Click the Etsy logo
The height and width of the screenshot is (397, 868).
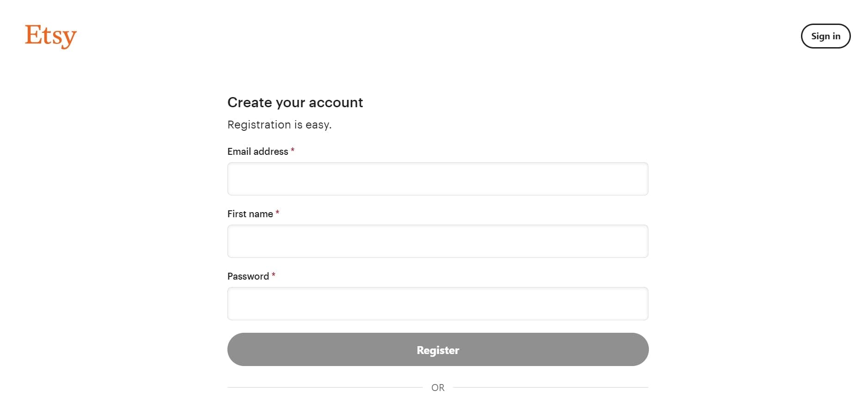(x=51, y=36)
